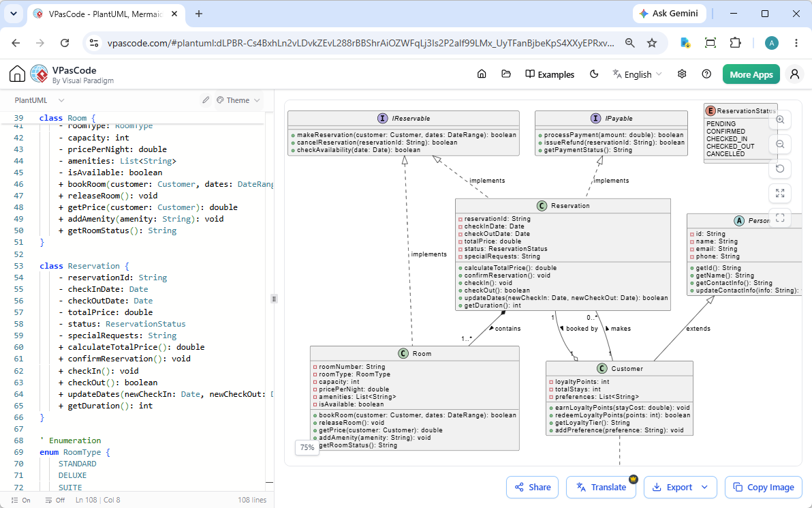The height and width of the screenshot is (508, 812).
Task: Open the browser extensions puzzle icon
Action: [x=735, y=43]
